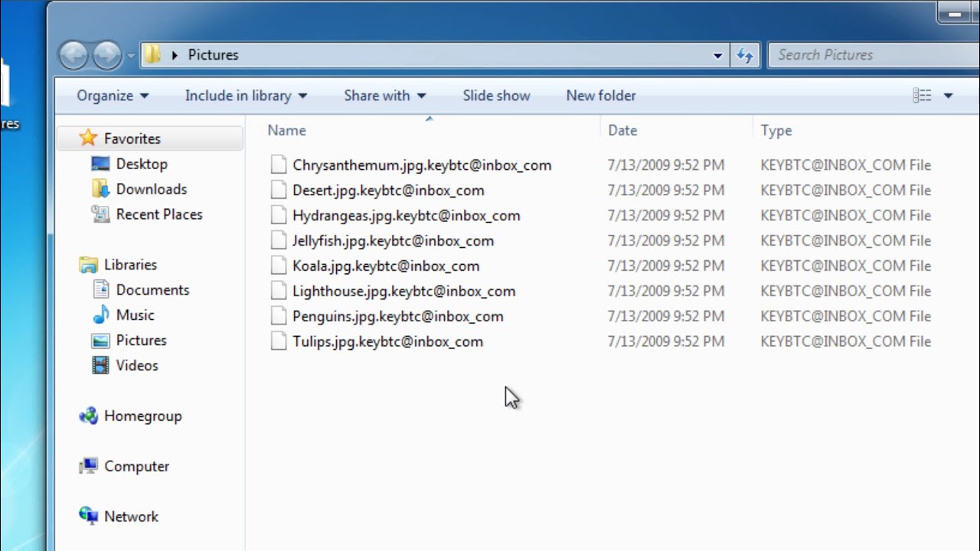Select file Koala.jpg.keybtc@inbox_com
Image resolution: width=980 pixels, height=551 pixels.
[x=386, y=266]
